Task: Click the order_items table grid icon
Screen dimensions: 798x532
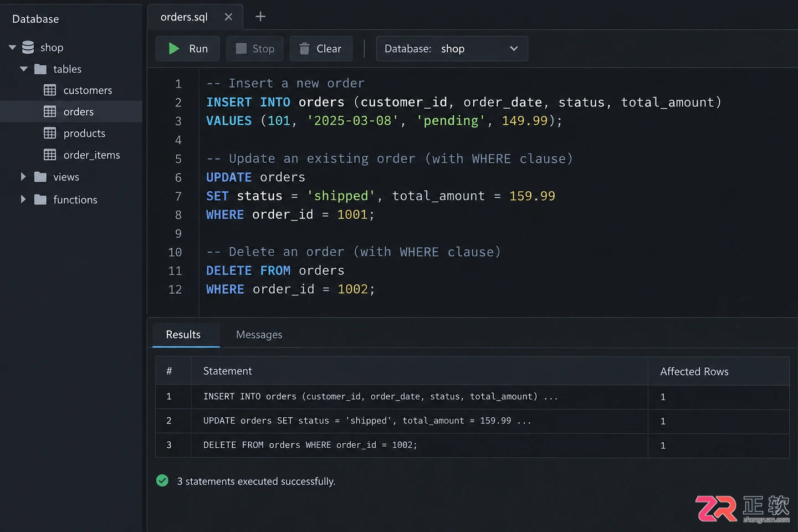Action: 50,155
